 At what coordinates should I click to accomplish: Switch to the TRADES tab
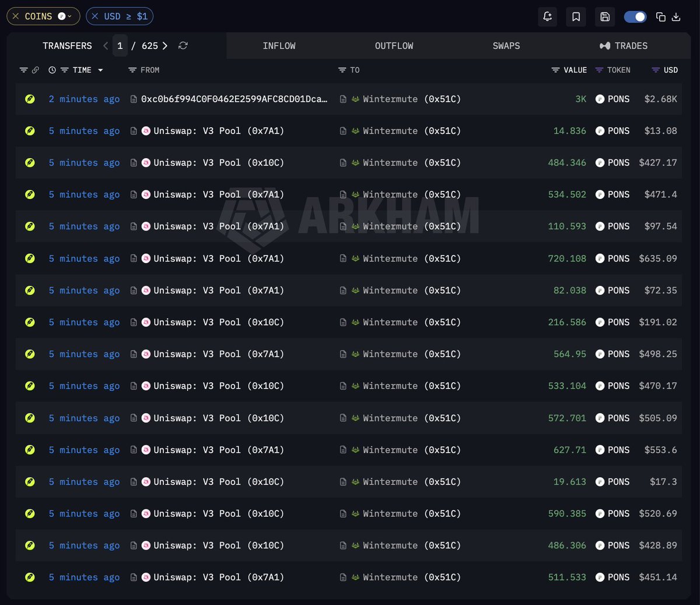click(x=624, y=46)
